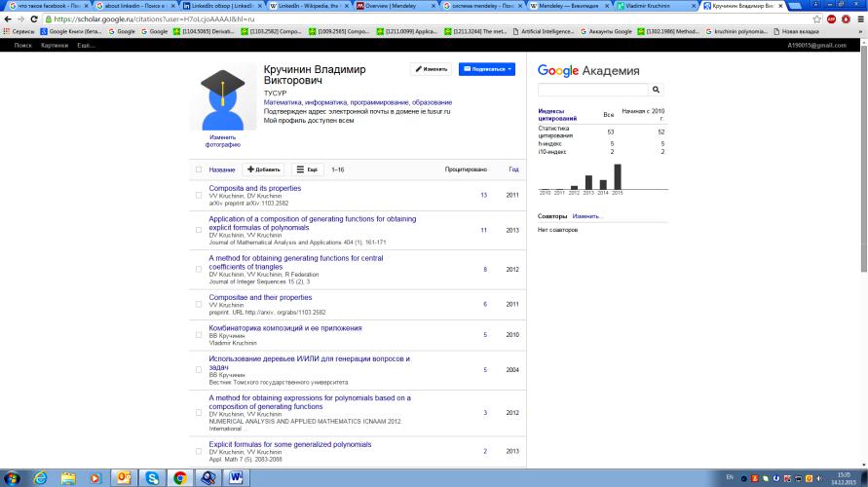The height and width of the screenshot is (487, 868).
Task: Check the box for Compositae and their properties
Action: [199, 304]
